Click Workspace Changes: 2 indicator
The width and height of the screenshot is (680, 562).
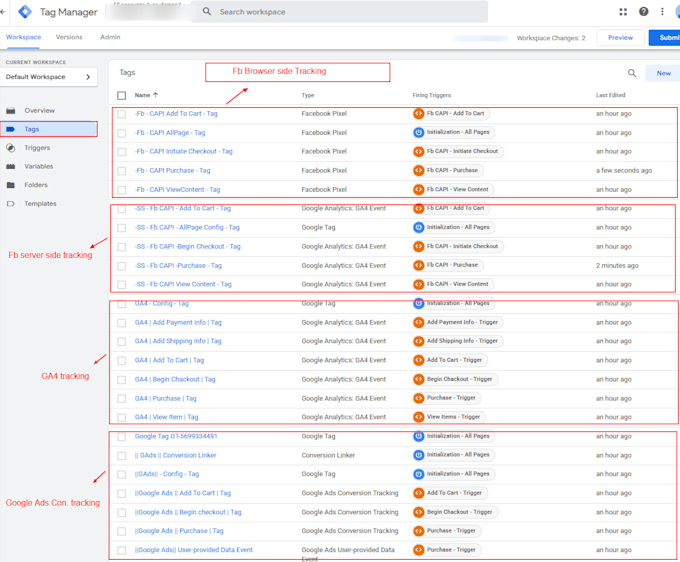(x=551, y=38)
